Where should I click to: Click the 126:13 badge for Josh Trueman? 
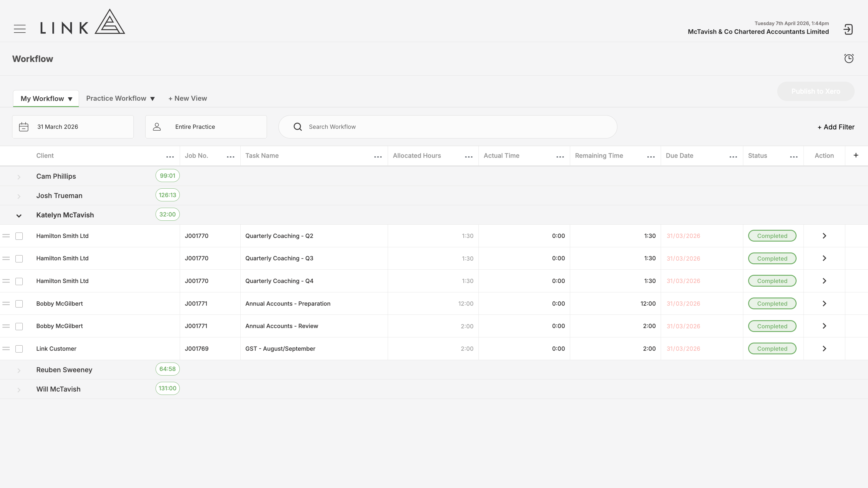(167, 195)
